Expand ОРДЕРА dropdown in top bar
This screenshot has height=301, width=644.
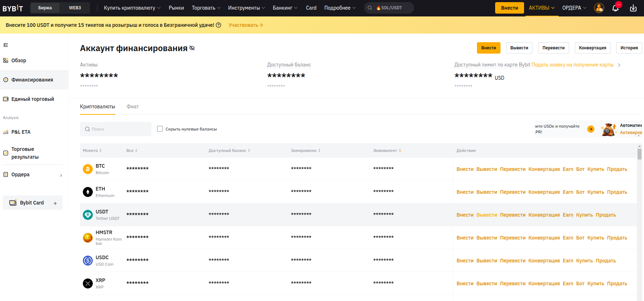(x=574, y=8)
